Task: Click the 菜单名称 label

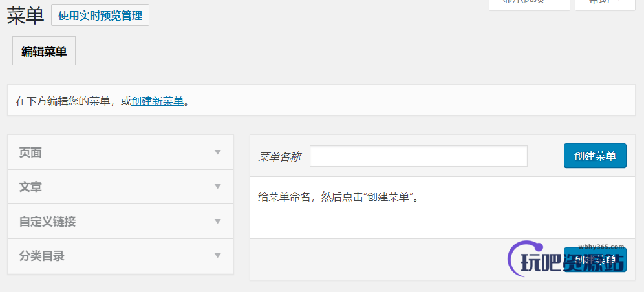Action: (280, 156)
